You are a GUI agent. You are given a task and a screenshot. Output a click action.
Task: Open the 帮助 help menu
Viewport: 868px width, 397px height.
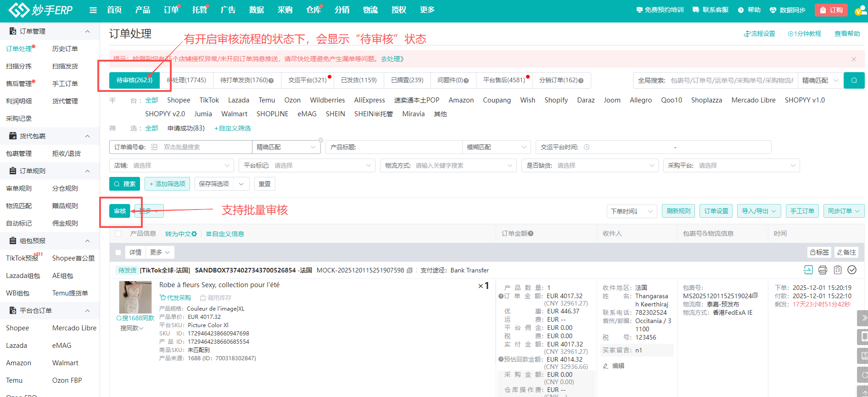pos(749,10)
